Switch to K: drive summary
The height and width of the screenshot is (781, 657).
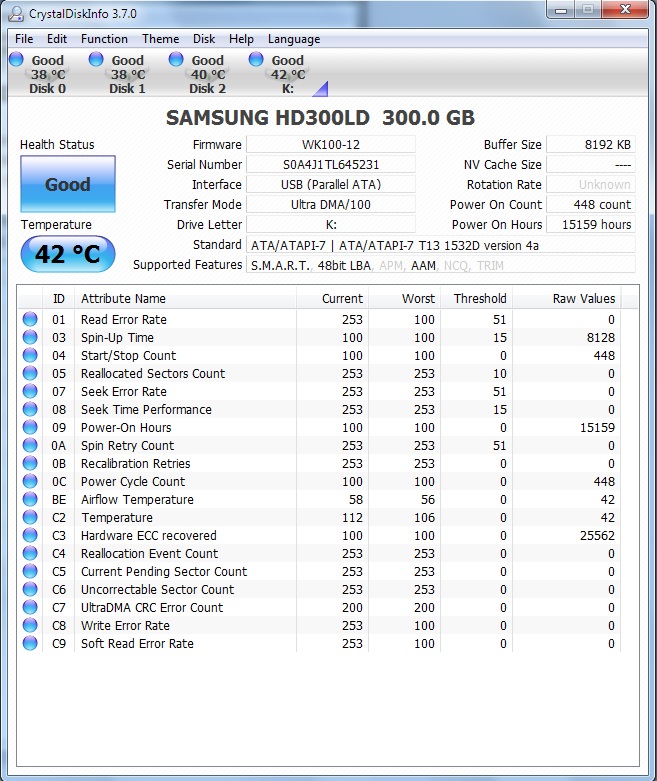pos(287,74)
